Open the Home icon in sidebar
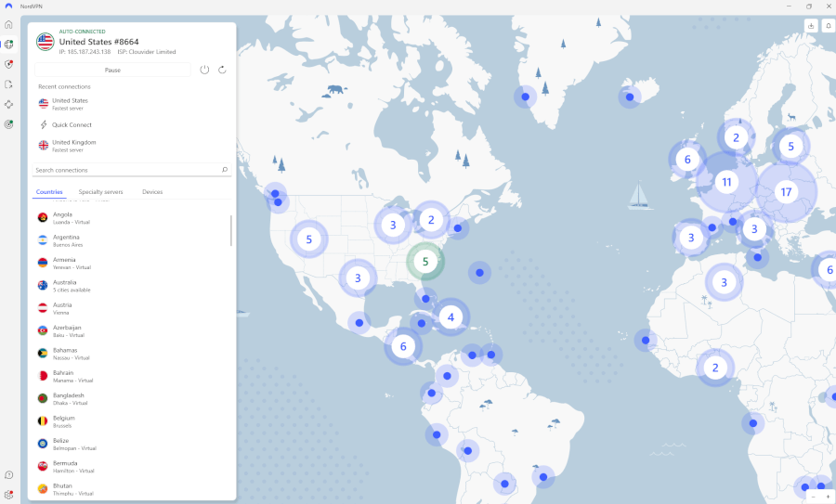The width and height of the screenshot is (836, 504). (x=8, y=24)
